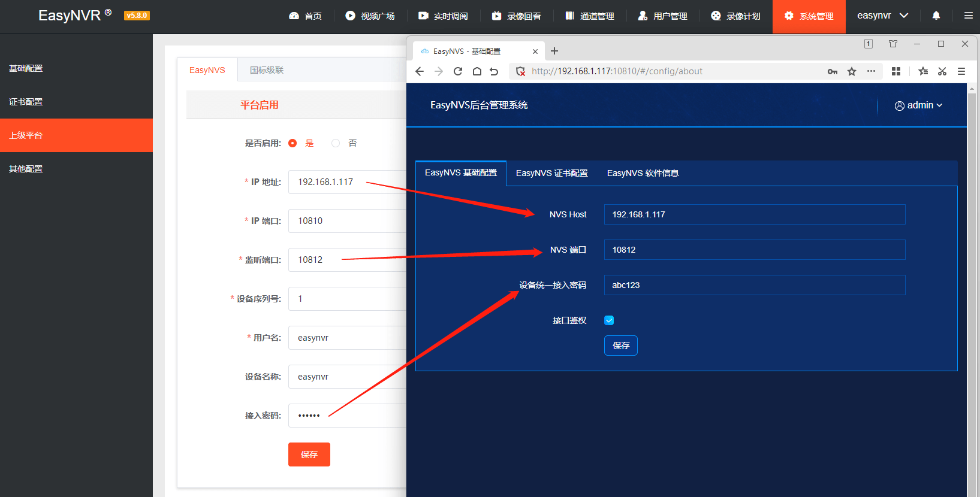Image resolution: width=980 pixels, height=497 pixels.
Task: Open 录像计划 recording plan
Action: click(735, 16)
